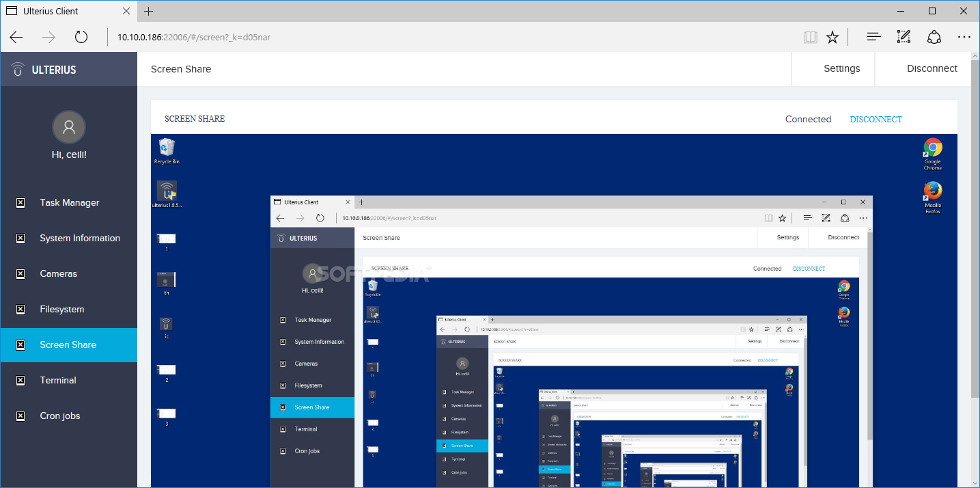Click System Information in nested remote sidebar
The height and width of the screenshot is (488, 980).
(x=319, y=342)
